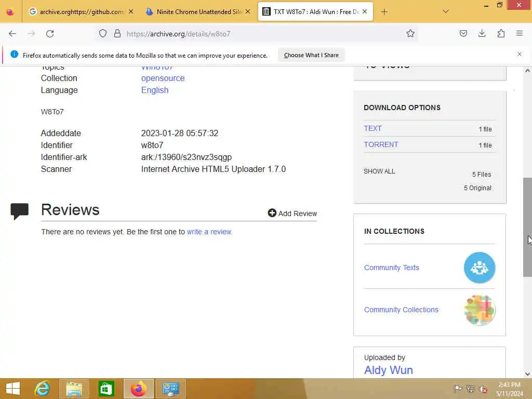Open the Windows Start button
The height and width of the screenshot is (399, 532).
point(13,389)
